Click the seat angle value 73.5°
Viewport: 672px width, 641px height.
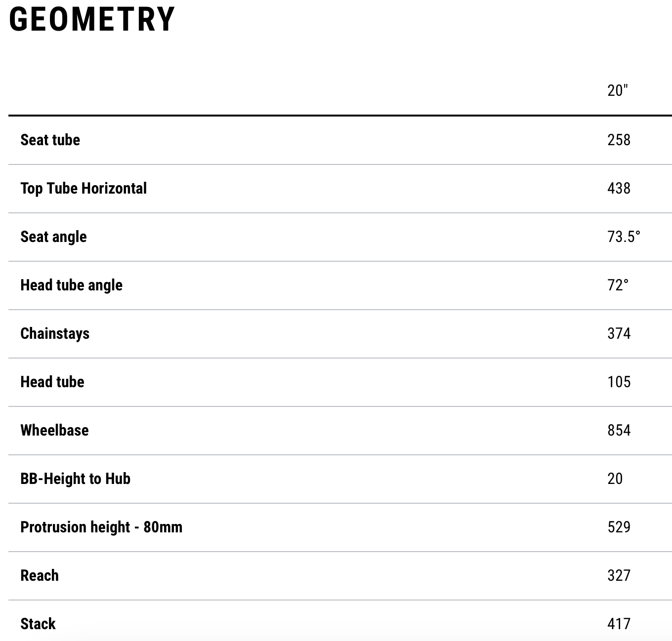click(624, 237)
